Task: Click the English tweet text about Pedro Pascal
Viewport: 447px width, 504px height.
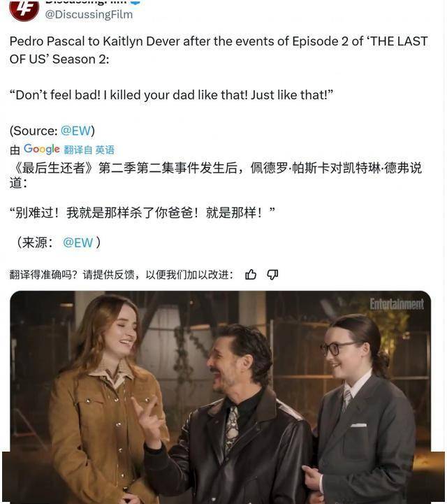Action: pos(219,50)
